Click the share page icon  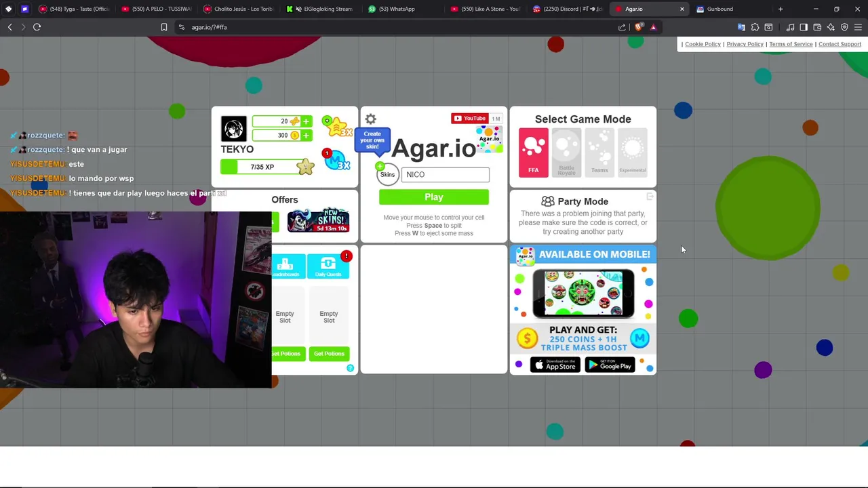pos(622,27)
